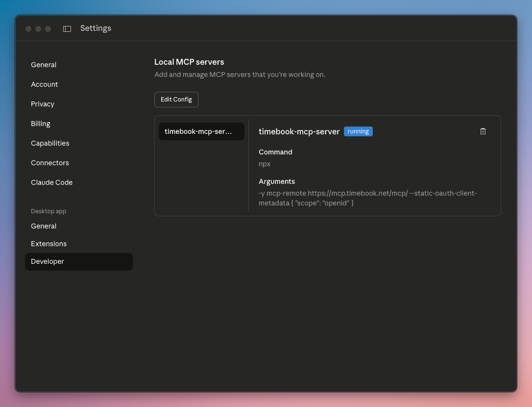Click the Edit Config button
This screenshot has width=532, height=407.
pyautogui.click(x=176, y=100)
